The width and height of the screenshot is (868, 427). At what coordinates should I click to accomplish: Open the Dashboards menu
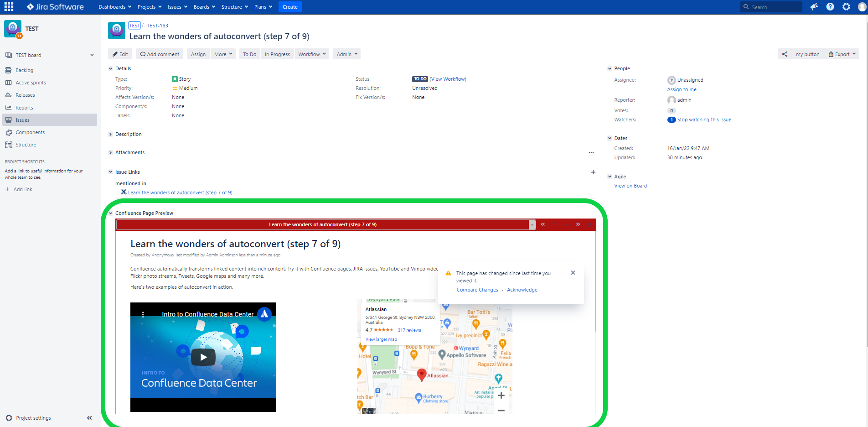(115, 7)
